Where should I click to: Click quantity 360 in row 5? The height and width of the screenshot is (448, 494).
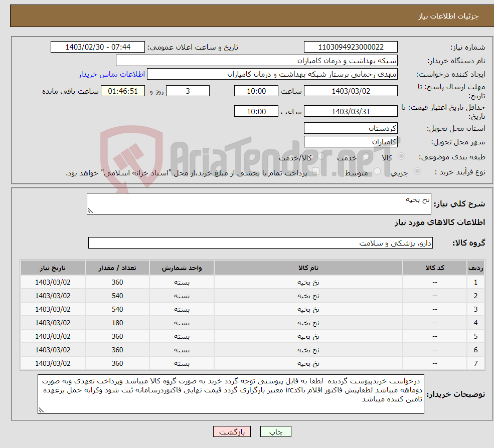(117, 337)
